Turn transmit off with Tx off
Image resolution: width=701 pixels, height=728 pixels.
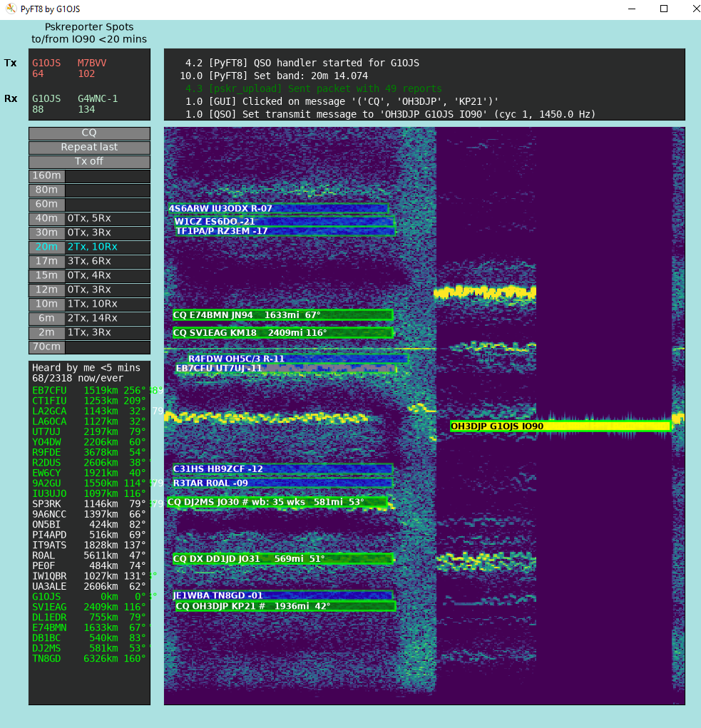coord(89,162)
